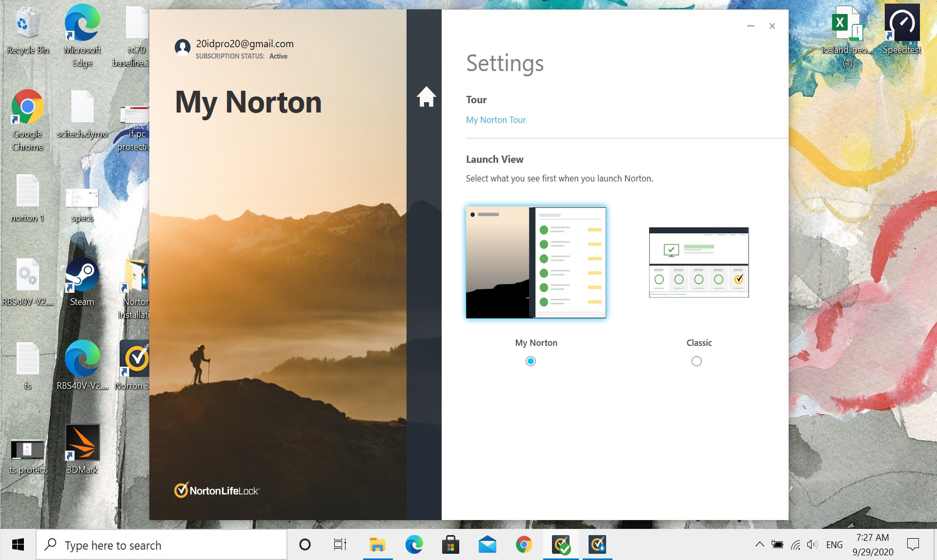Open Cortana from the taskbar
Viewport: 937px width, 560px height.
305,544
